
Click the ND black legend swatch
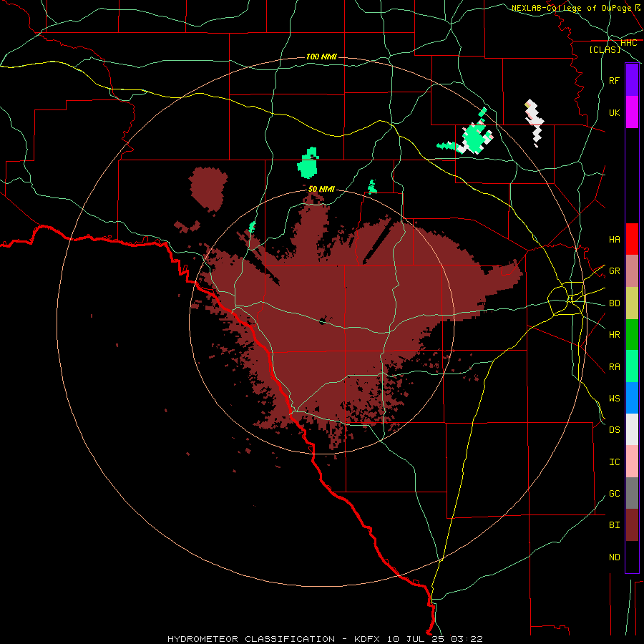click(x=632, y=557)
